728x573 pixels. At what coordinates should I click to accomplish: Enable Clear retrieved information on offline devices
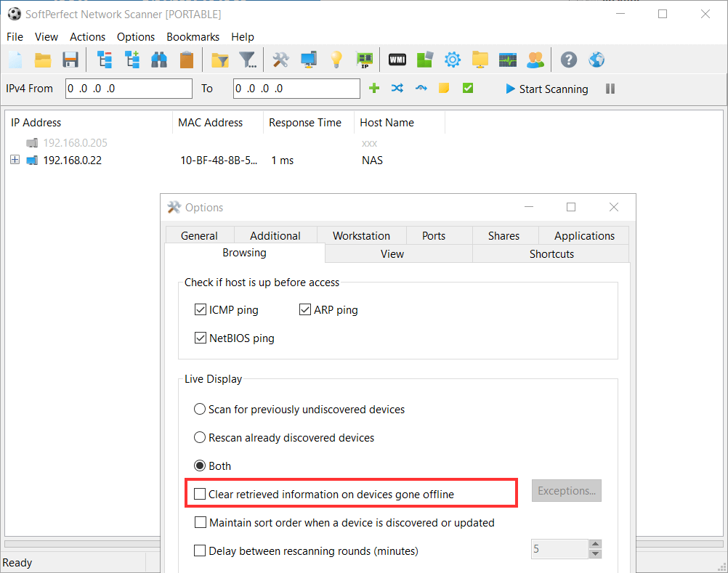[200, 494]
